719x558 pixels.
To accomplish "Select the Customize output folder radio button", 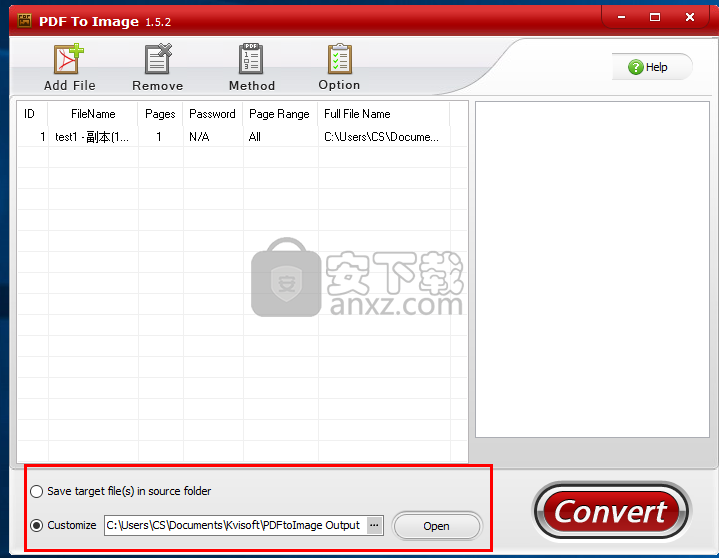I will (37, 525).
